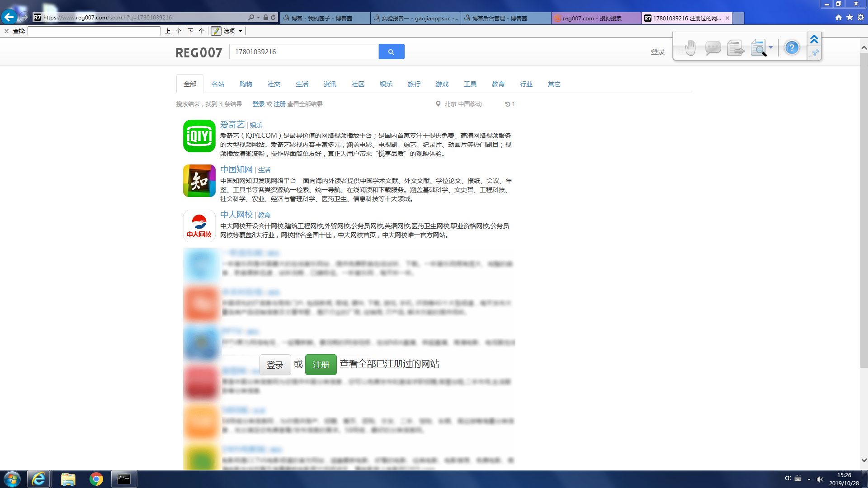Open Chrome from the taskbar
The width and height of the screenshot is (868, 488).
pos(96,479)
